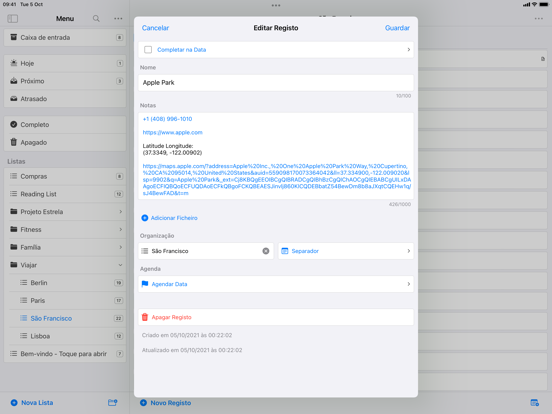Image resolution: width=552 pixels, height=414 pixels.
Task: Tick the Completar na Data checkbox
Action: pyautogui.click(x=148, y=50)
